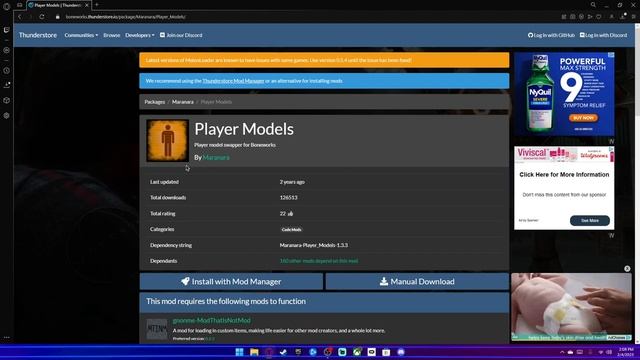640x360 pixels.
Task: Click the CodeMods category badge
Action: 291,229
